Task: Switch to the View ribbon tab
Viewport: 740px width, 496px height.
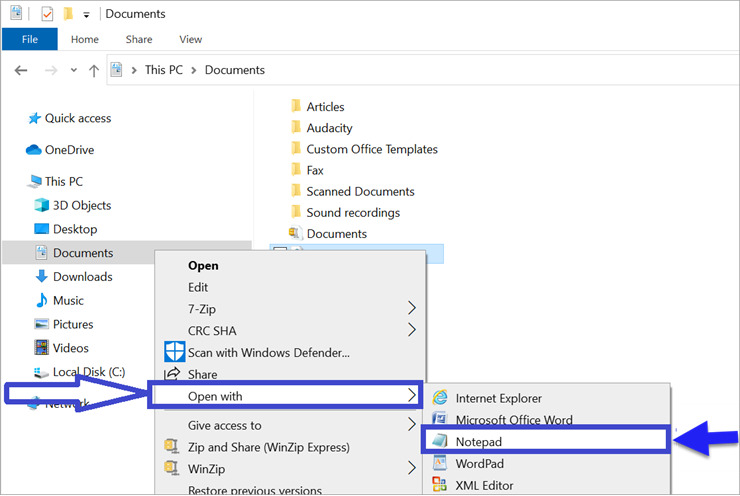Action: [190, 40]
